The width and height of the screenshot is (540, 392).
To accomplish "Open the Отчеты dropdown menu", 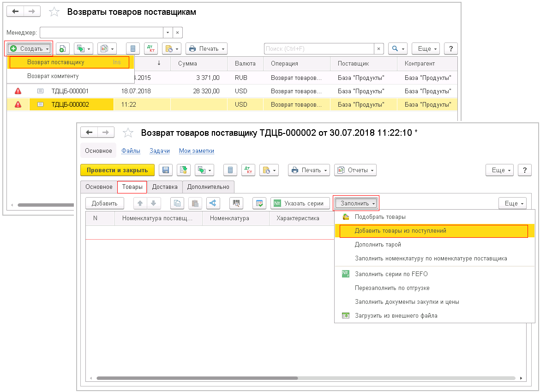I will point(355,170).
